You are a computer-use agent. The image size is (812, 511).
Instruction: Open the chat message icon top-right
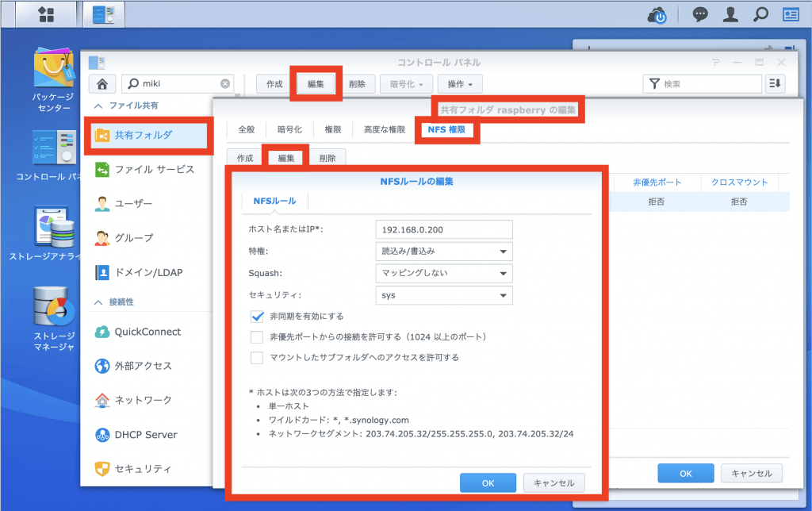(700, 13)
